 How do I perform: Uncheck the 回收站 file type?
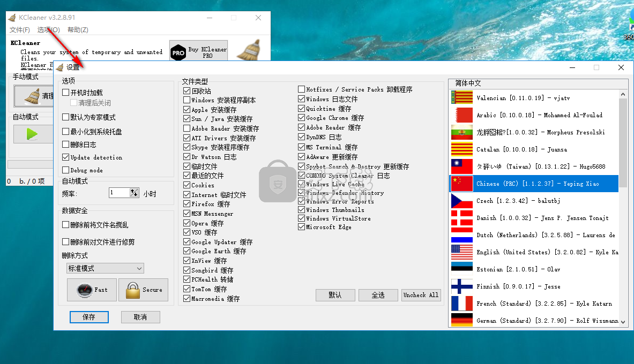point(187,91)
